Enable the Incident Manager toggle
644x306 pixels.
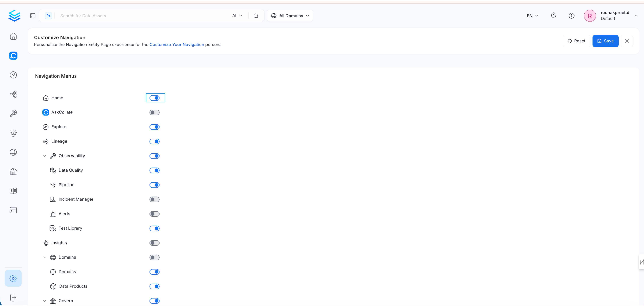(154, 199)
